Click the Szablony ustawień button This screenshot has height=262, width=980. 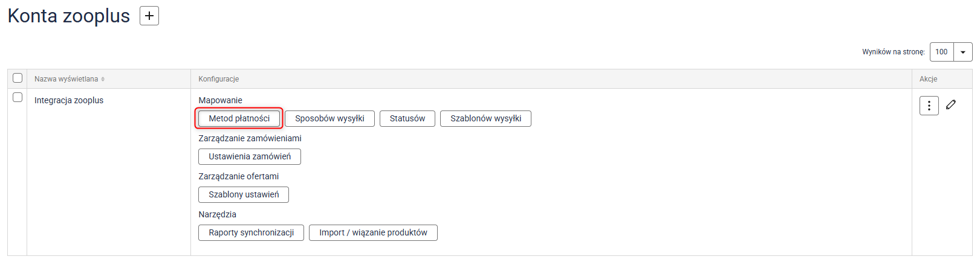coord(244,194)
